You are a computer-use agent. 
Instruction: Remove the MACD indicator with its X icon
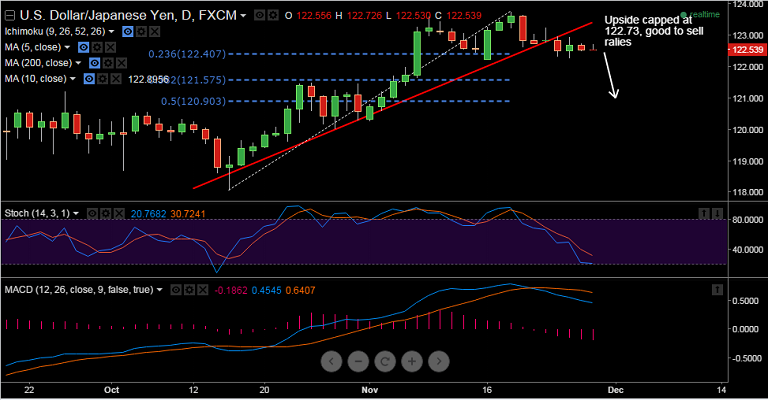pyautogui.click(x=203, y=290)
